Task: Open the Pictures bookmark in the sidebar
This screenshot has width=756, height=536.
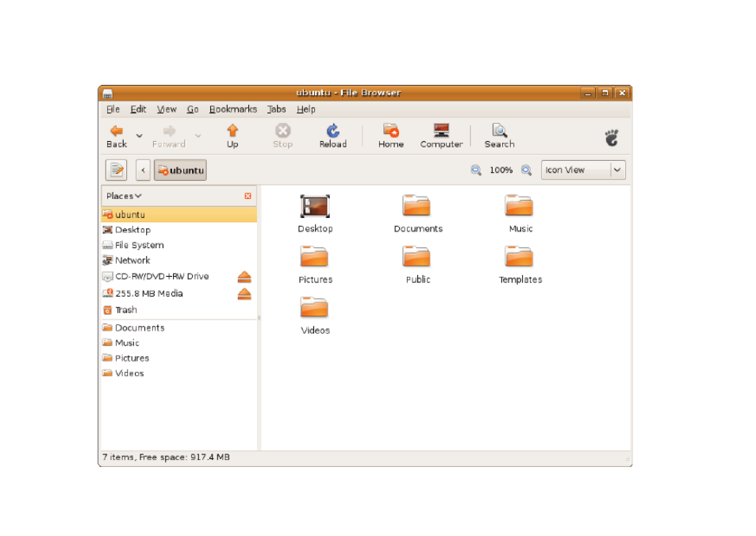Action: 178,358
